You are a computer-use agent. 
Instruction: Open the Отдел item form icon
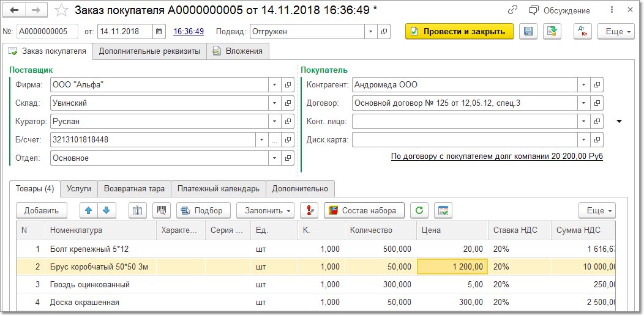tap(288, 158)
